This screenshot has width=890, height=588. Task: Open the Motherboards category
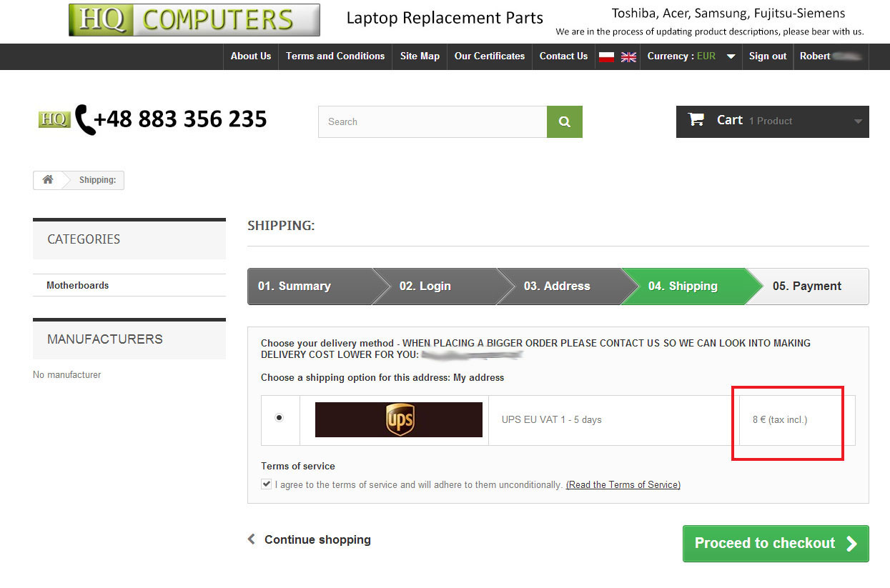(x=78, y=285)
